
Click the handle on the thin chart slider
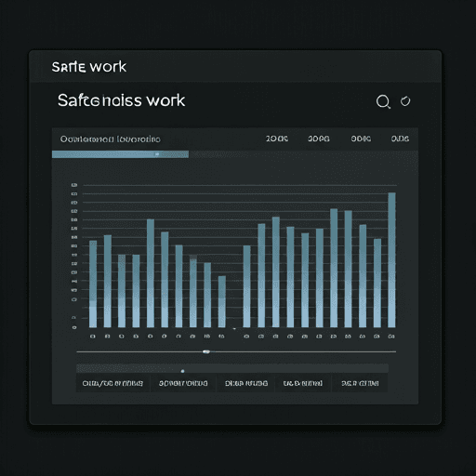(x=206, y=351)
